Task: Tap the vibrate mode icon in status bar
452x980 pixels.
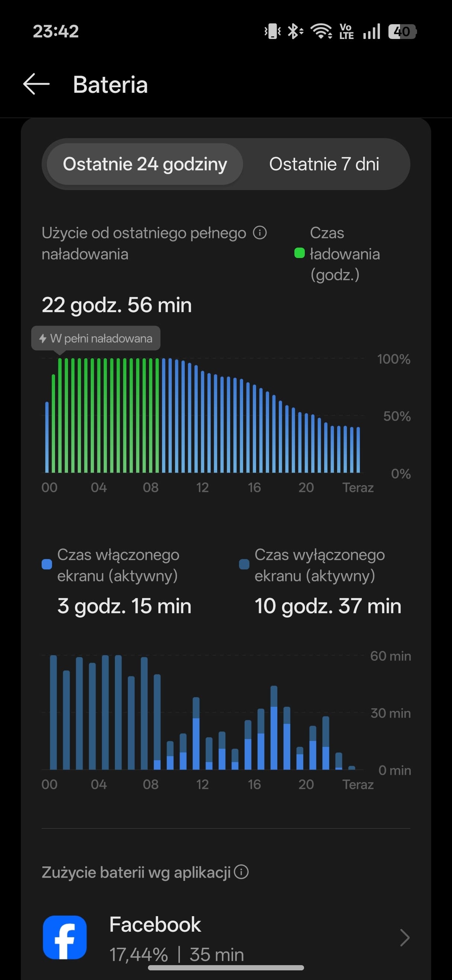Action: (272, 31)
